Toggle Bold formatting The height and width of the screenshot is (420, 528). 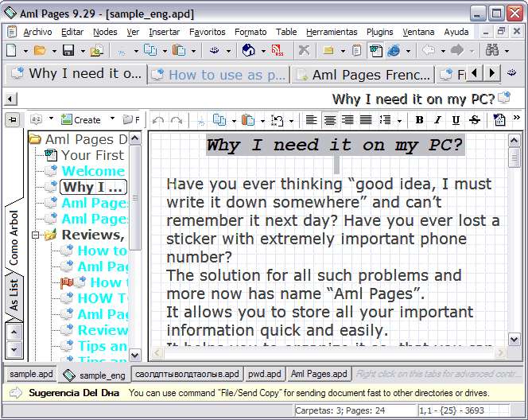tap(420, 120)
